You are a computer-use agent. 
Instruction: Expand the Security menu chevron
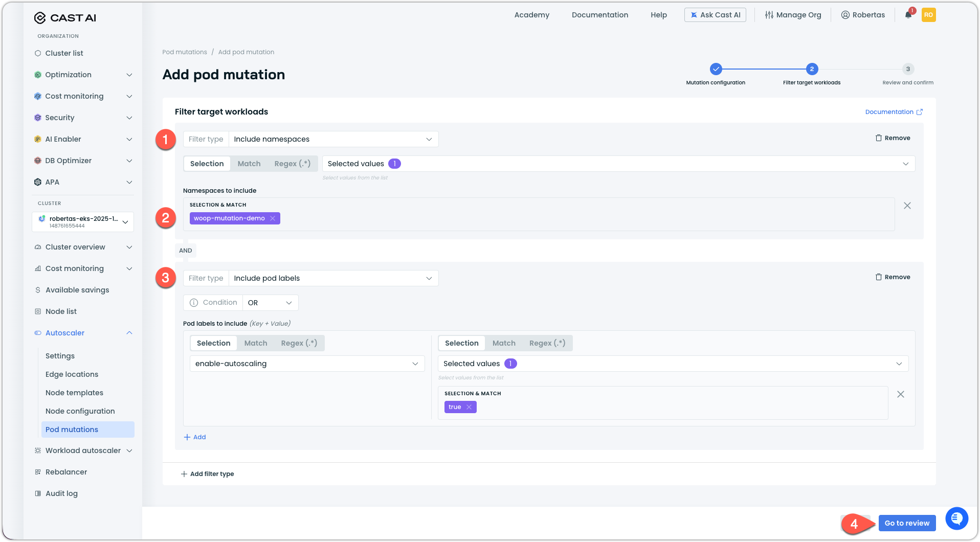point(129,118)
